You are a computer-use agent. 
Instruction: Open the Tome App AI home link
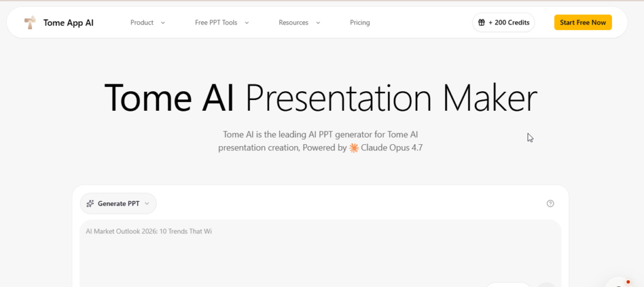coord(58,23)
